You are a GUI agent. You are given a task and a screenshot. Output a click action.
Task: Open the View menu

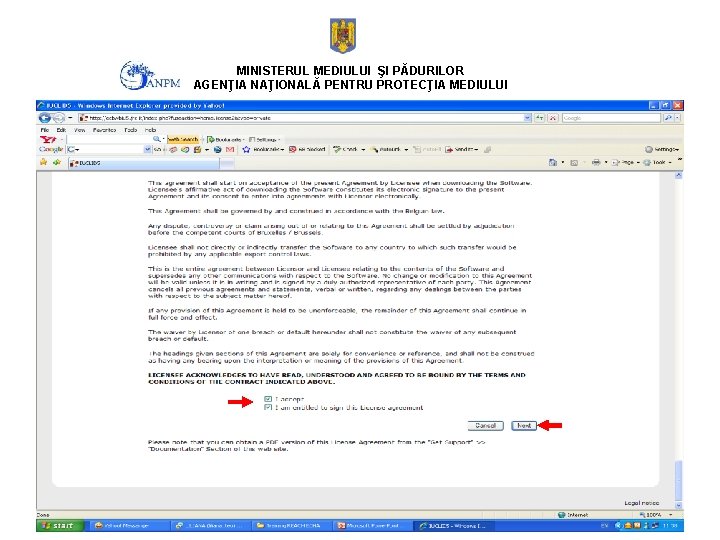point(79,130)
